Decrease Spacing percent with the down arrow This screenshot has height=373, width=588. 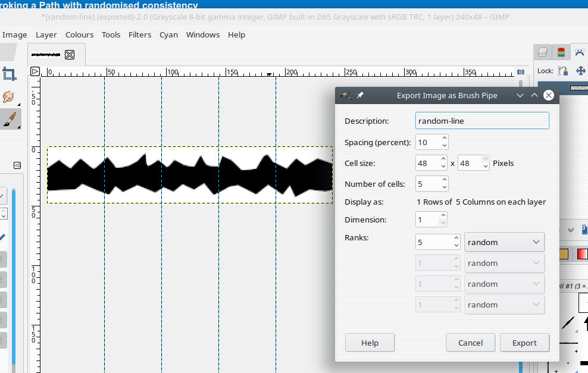point(445,146)
